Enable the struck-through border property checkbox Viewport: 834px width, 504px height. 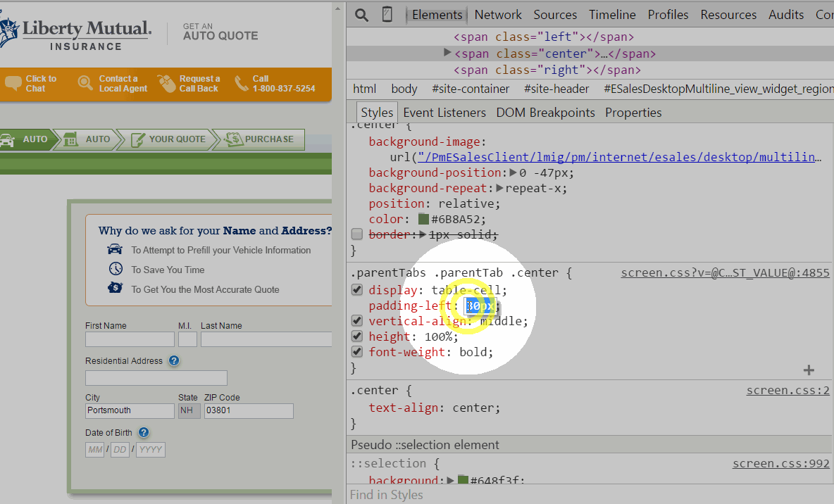(x=357, y=234)
